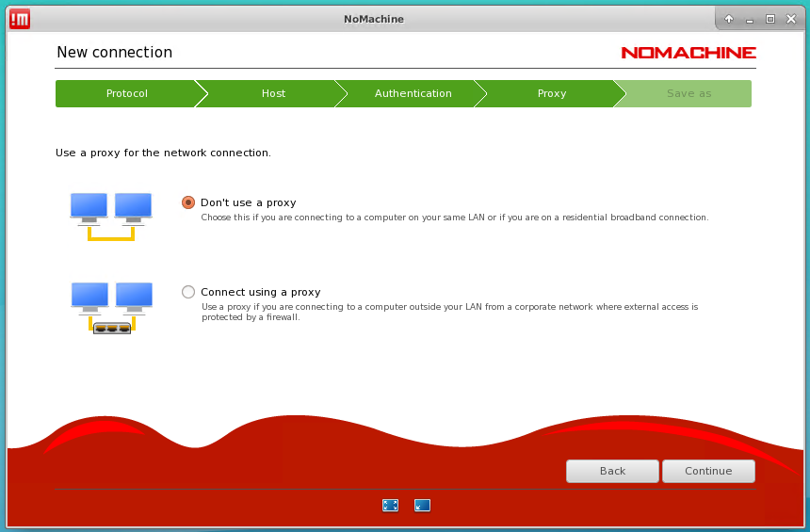Click the proxy-connected computers icon
The width and height of the screenshot is (810, 532).
[x=111, y=308]
